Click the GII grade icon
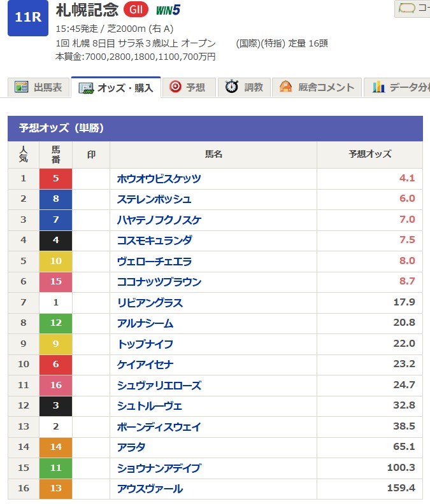Image resolution: width=430 pixels, height=504 pixels. 136,10
